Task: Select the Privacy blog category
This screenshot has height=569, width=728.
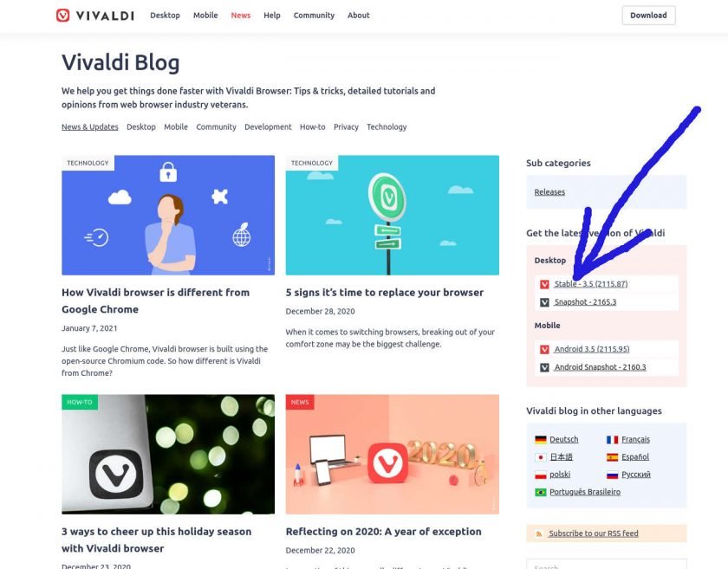Action: [x=346, y=126]
